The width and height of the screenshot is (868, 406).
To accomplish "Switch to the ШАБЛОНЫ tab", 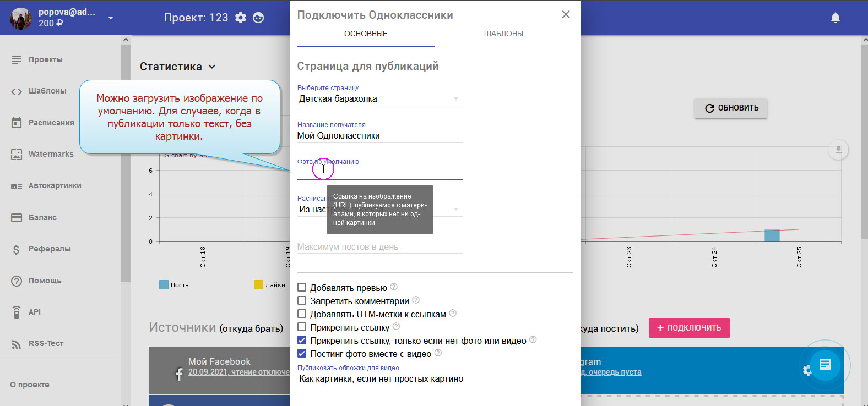I will pos(503,34).
